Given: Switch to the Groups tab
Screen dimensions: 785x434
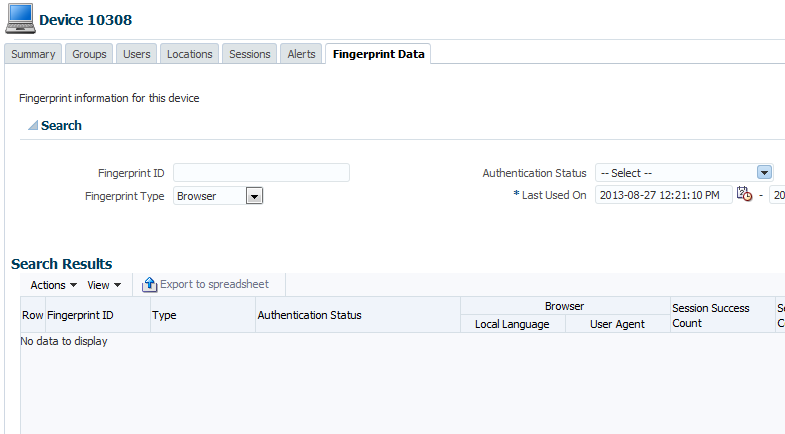Looking at the screenshot, I should (89, 54).
